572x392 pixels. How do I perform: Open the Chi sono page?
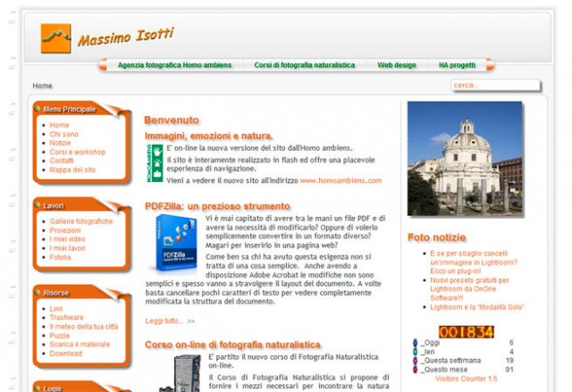(x=63, y=134)
